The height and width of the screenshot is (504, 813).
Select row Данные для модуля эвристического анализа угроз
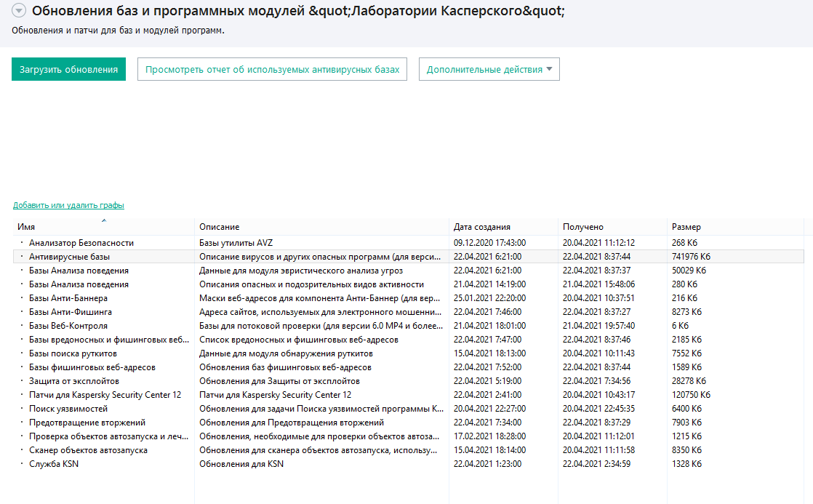[409, 270]
